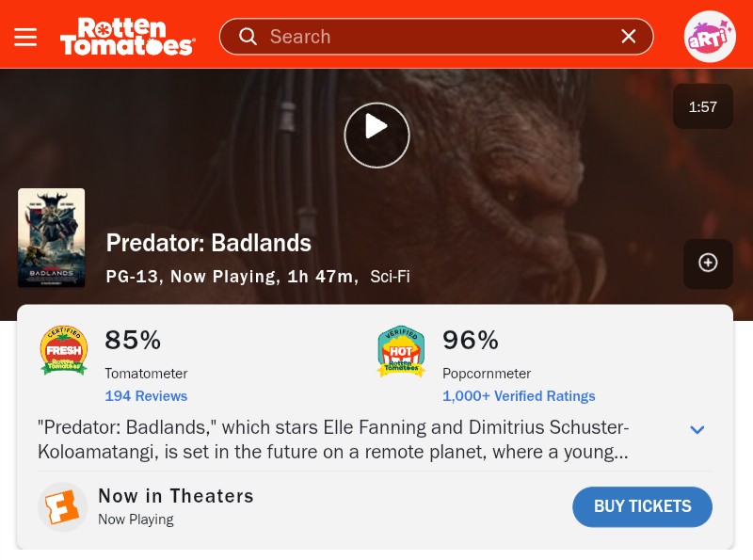
Task: Add movie to watchlist with plus icon
Action: coord(708,264)
